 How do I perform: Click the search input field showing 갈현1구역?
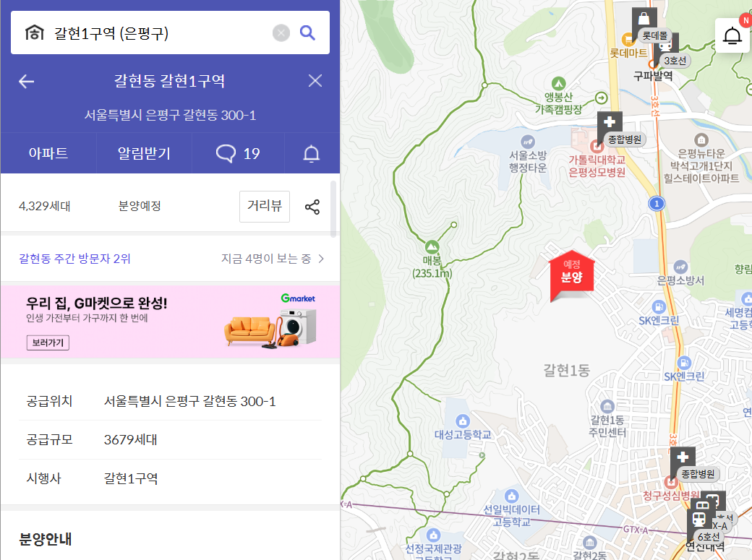click(x=145, y=32)
